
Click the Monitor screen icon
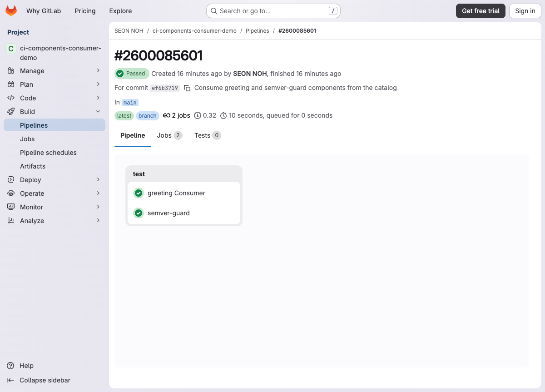pyautogui.click(x=11, y=207)
